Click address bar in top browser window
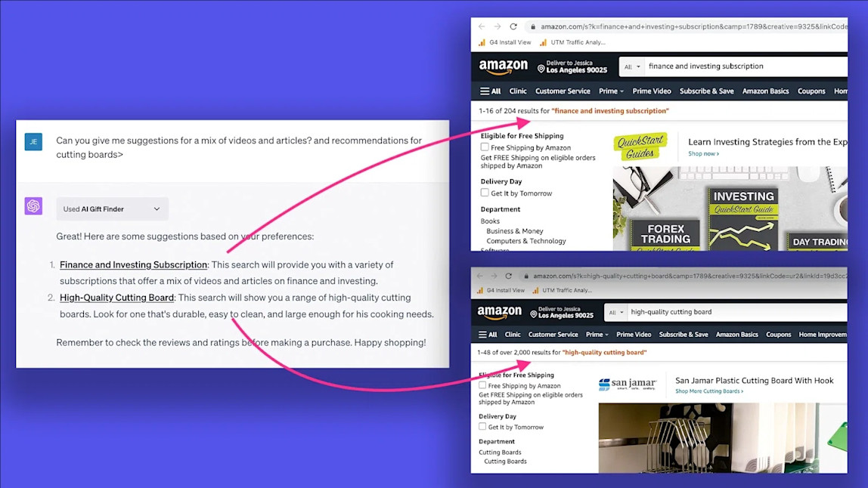The height and width of the screenshot is (488, 868). pos(687,26)
